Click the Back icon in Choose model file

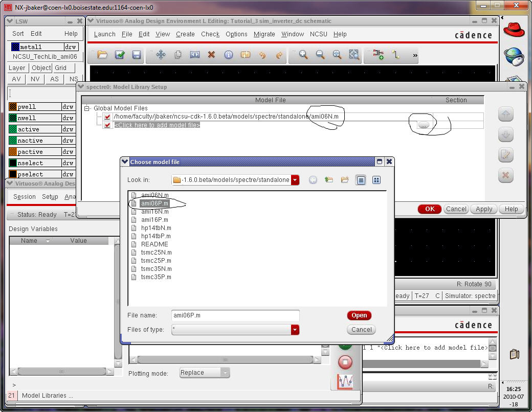pyautogui.click(x=313, y=180)
